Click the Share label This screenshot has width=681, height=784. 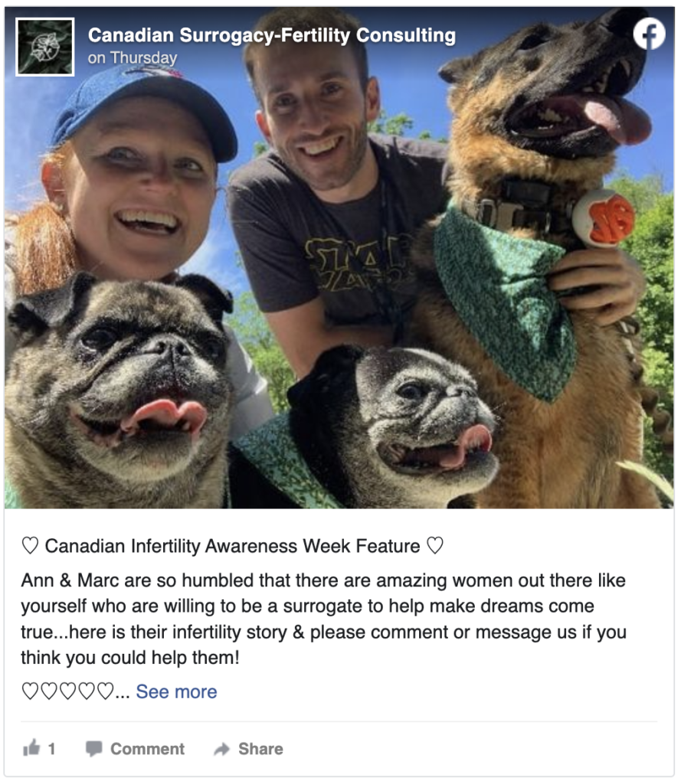[x=260, y=749]
